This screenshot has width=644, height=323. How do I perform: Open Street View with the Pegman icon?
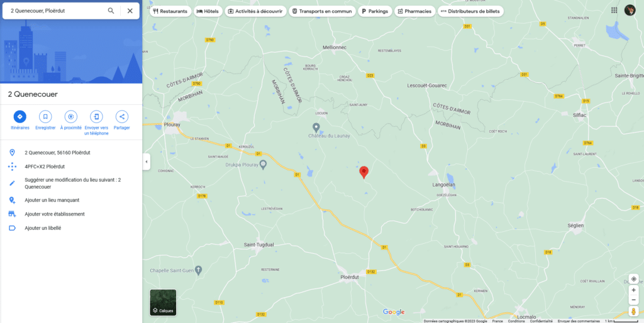pos(633,312)
